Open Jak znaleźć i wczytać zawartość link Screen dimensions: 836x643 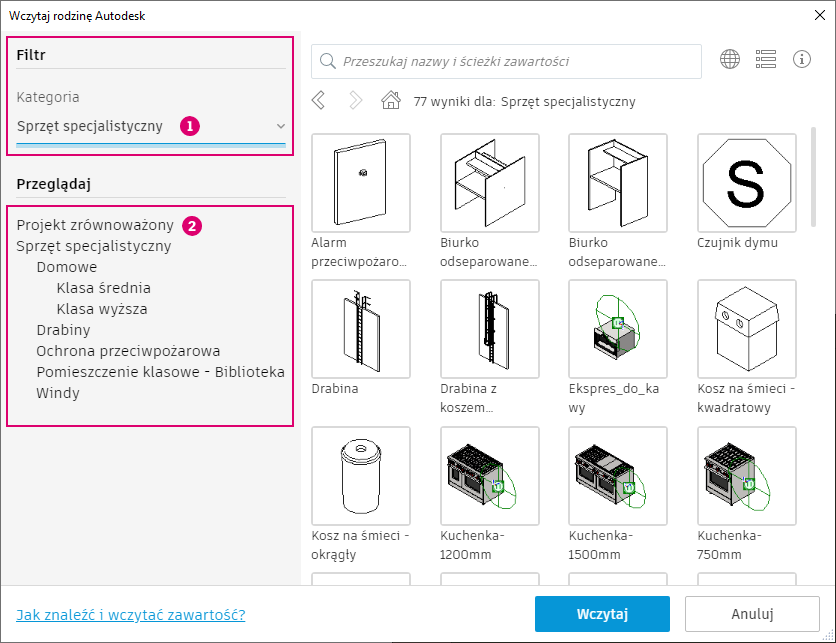(131, 615)
